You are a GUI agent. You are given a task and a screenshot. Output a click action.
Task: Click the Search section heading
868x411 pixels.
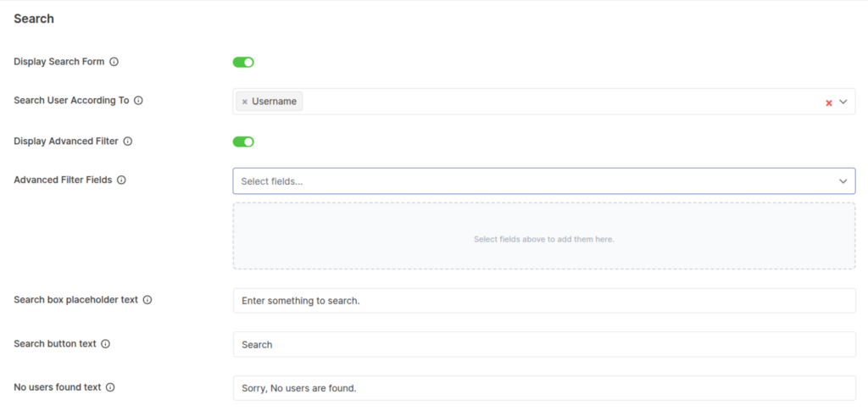(34, 19)
